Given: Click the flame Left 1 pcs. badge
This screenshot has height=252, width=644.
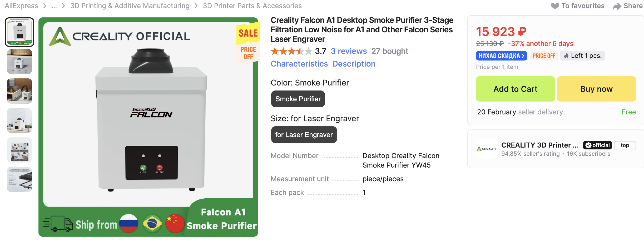Looking at the screenshot, I should tap(582, 56).
